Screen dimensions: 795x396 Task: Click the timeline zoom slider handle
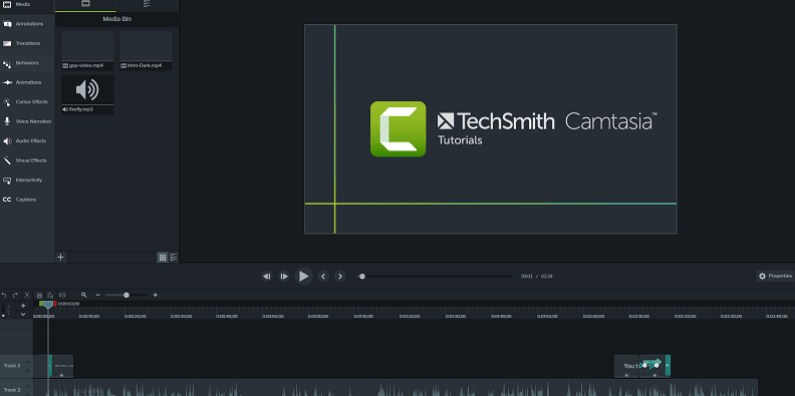point(126,295)
